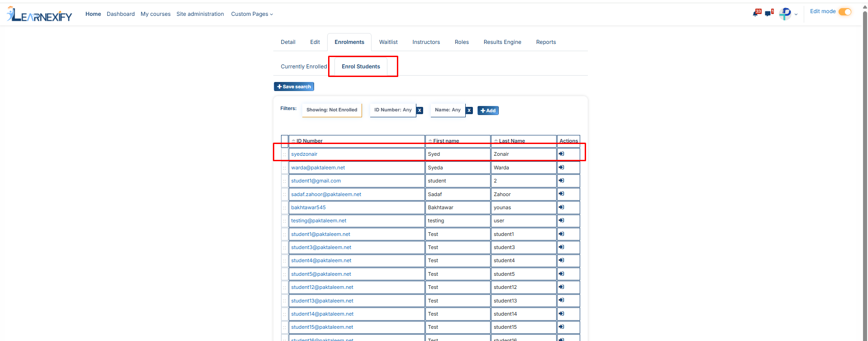Click the Save search button

pos(294,86)
